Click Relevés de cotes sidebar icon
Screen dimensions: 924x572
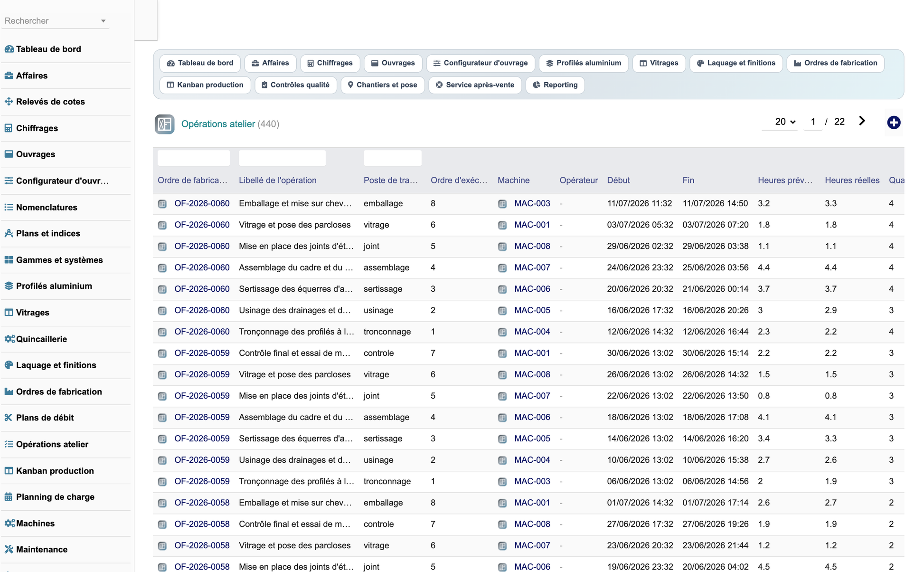[x=9, y=102]
